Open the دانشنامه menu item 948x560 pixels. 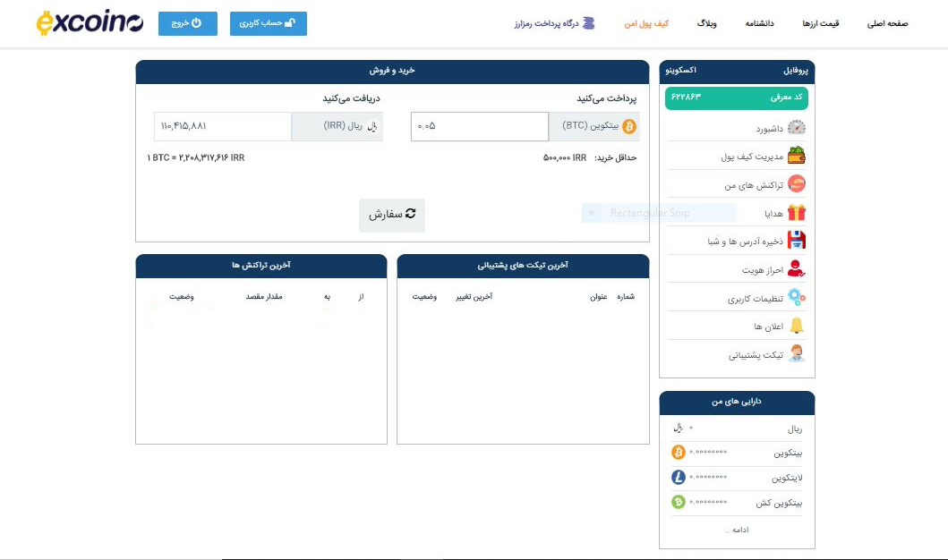pyautogui.click(x=759, y=23)
